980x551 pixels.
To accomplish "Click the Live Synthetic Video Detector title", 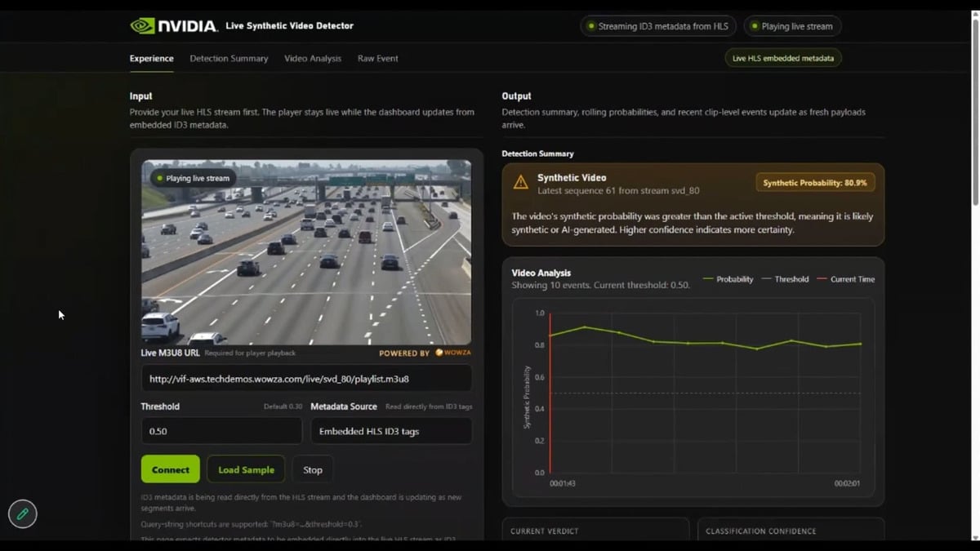I will click(x=290, y=26).
